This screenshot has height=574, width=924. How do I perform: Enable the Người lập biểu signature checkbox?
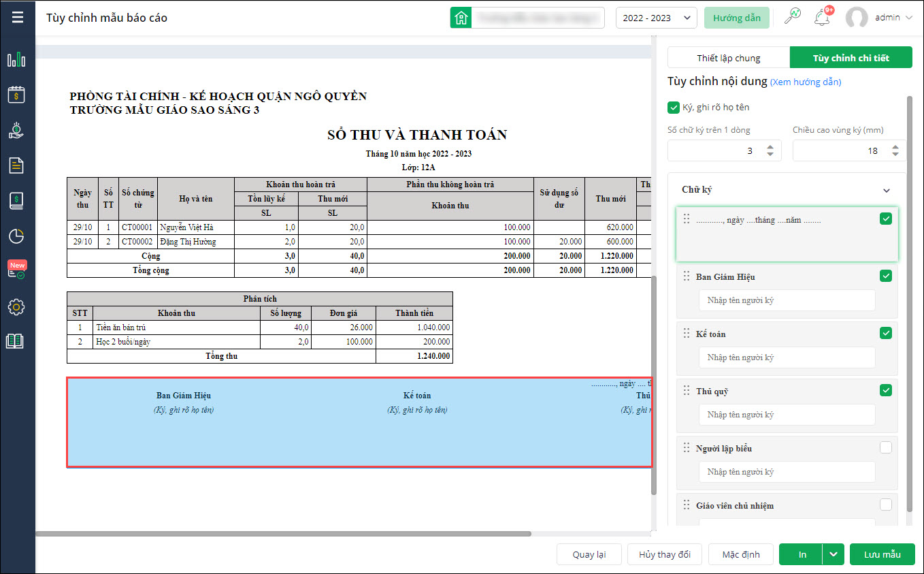point(885,447)
